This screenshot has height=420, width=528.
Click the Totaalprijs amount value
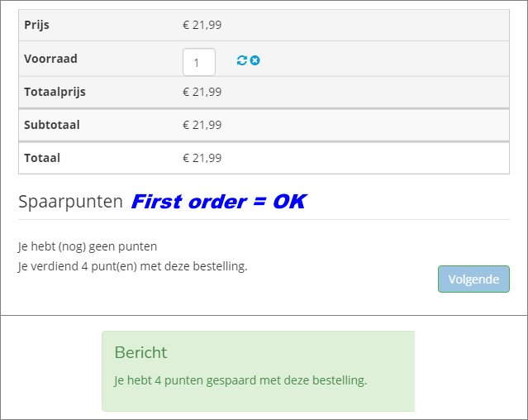click(x=202, y=92)
